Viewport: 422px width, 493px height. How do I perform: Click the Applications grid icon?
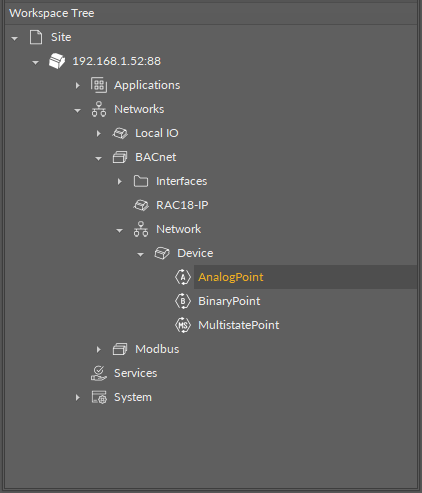99,85
